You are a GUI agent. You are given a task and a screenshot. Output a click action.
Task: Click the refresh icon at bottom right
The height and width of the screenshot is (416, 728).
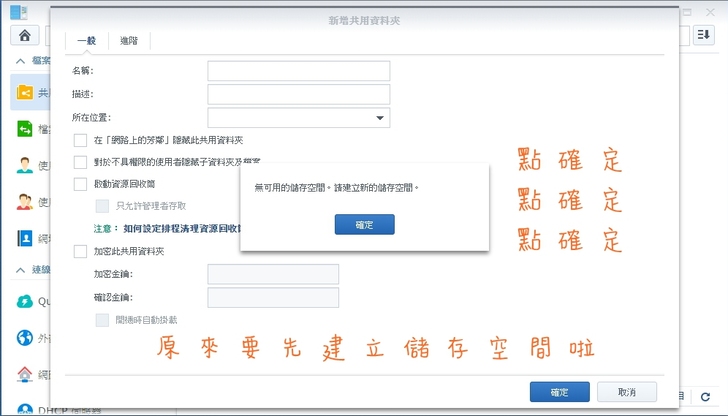[706, 396]
